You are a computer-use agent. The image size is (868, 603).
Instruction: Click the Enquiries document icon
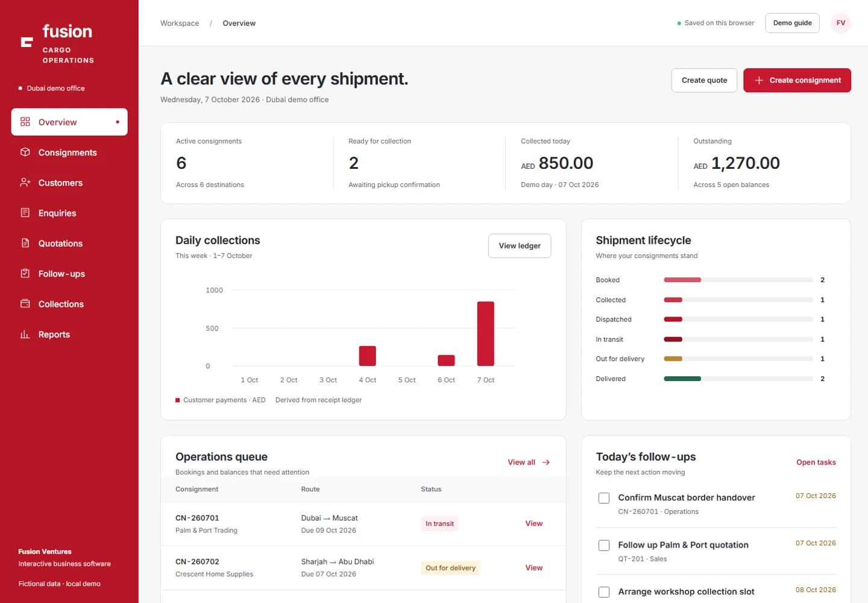[x=25, y=212]
